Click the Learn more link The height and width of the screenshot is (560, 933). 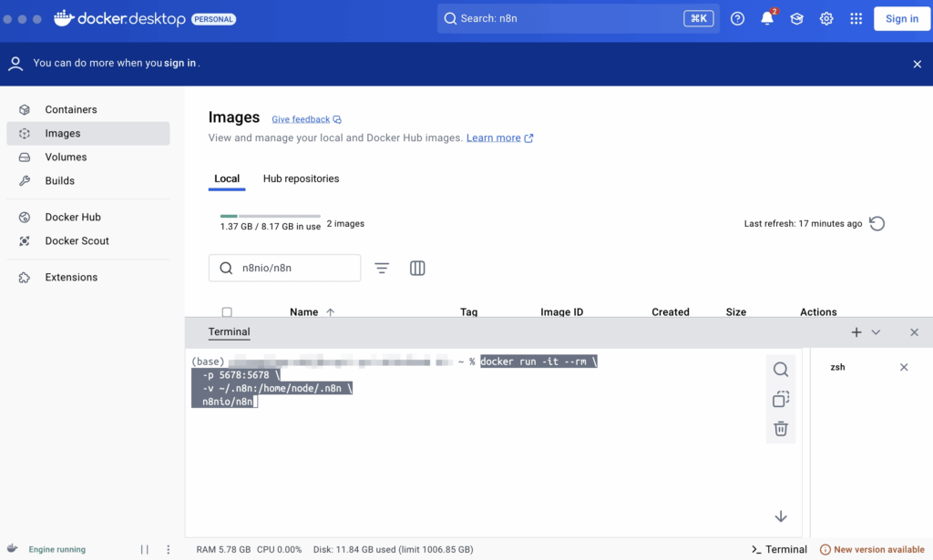click(499, 137)
